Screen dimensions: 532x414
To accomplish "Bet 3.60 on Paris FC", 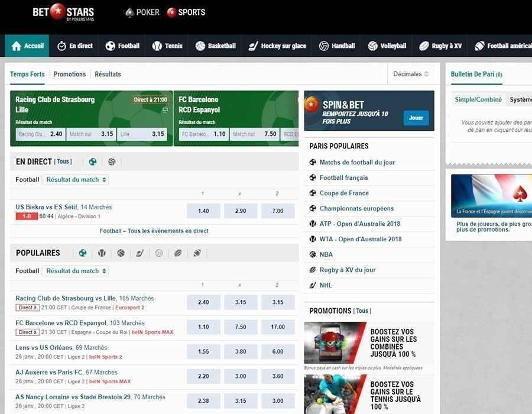I will (x=278, y=376).
